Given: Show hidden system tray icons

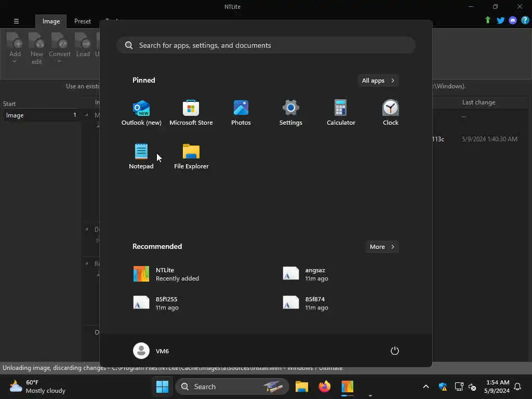Looking at the screenshot, I should click(426, 387).
